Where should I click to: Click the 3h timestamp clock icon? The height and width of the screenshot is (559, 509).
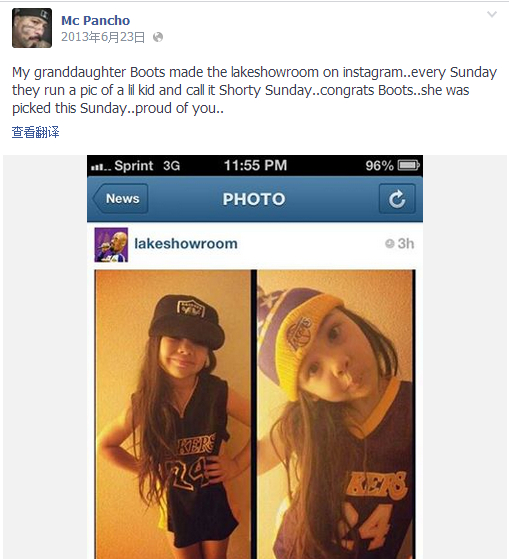coord(389,244)
